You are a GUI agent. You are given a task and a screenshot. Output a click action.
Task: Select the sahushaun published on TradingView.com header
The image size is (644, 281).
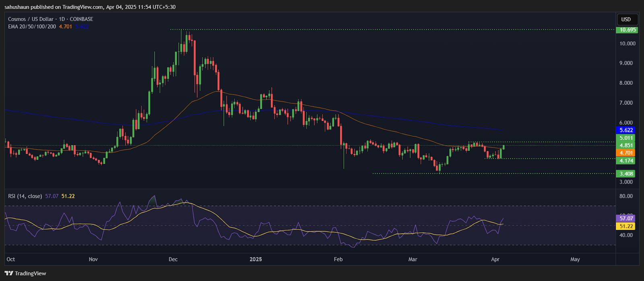(90, 7)
